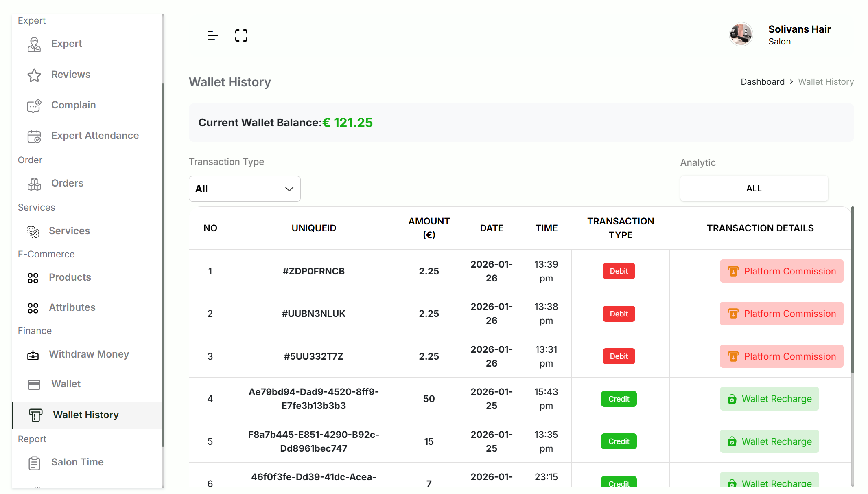Open Expert Attendance via its calendar icon
The image size is (868, 494).
34,136
